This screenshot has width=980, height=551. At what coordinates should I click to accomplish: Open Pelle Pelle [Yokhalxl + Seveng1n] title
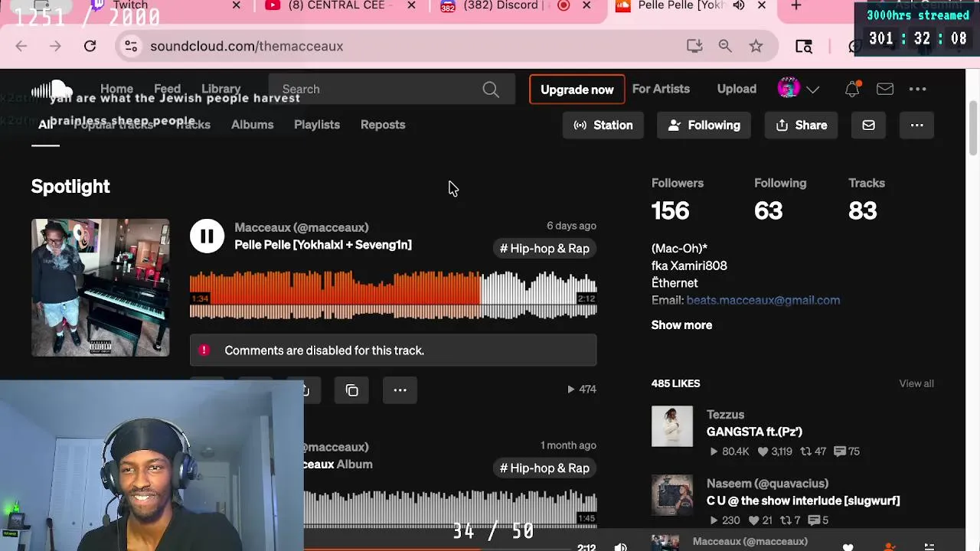point(323,245)
